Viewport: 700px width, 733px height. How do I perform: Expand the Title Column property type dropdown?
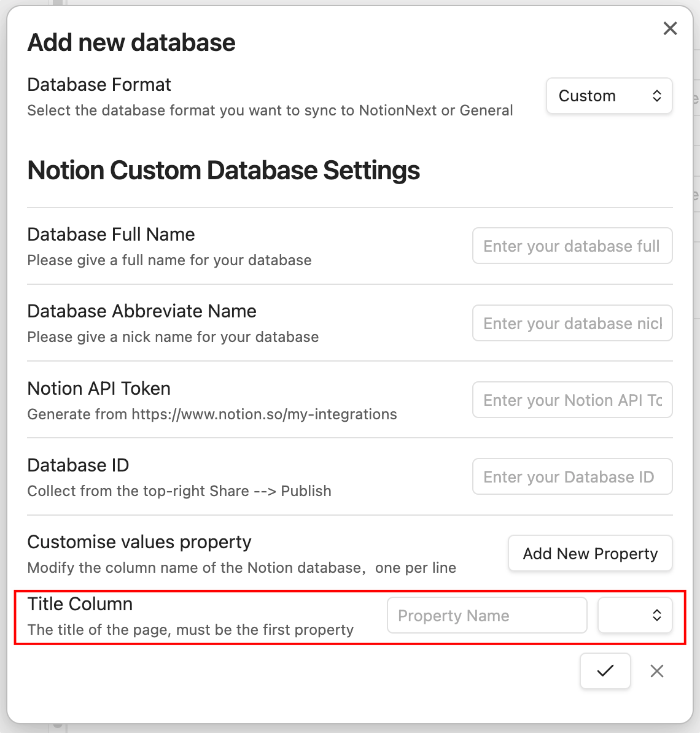635,616
